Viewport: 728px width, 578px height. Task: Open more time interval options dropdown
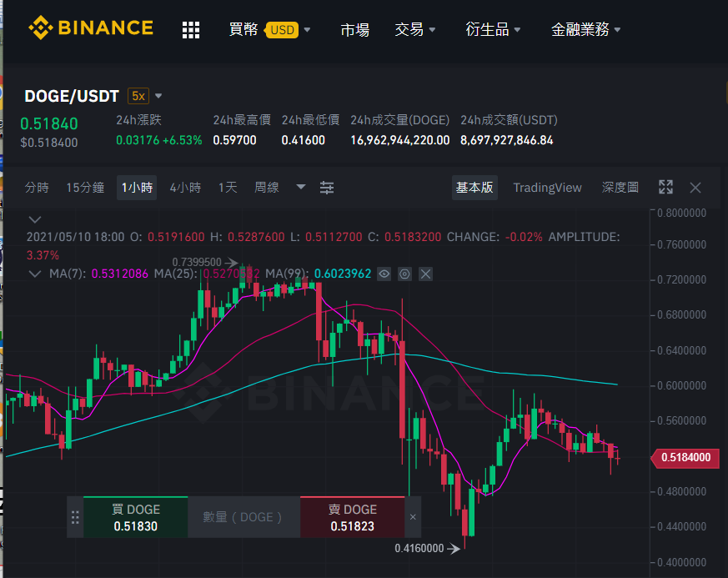301,187
